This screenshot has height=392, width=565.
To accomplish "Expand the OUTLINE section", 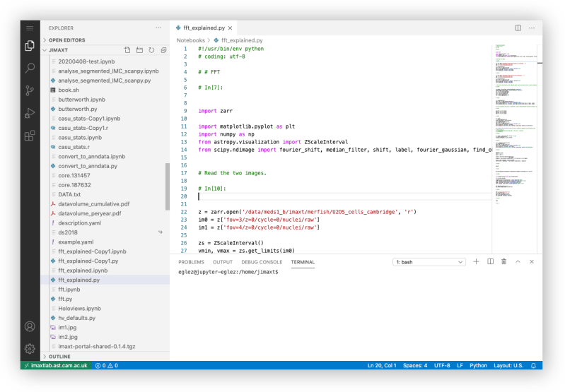I will pos(59,357).
